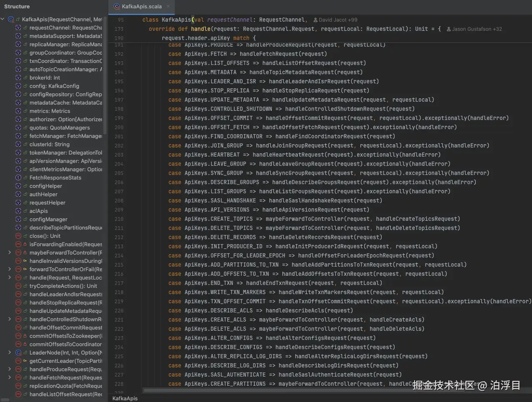Expand the handleProduceRequest tree node
The image size is (532, 402).
pos(10,369)
